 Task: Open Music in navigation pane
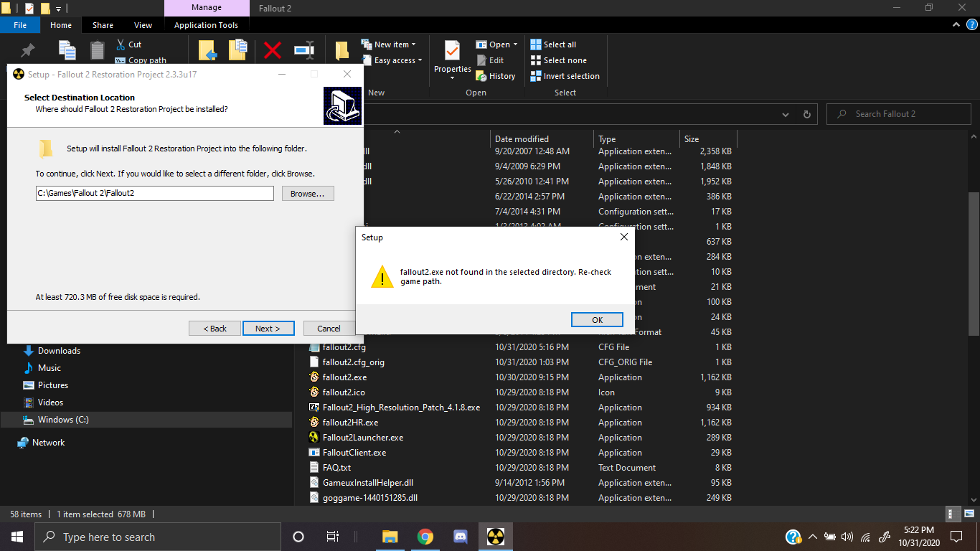tap(50, 368)
